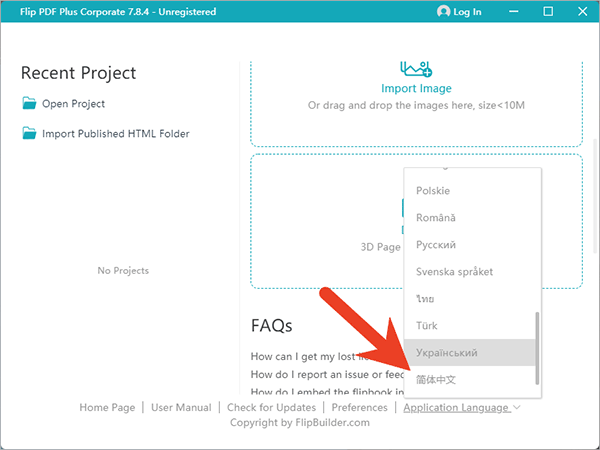
Task: Open the User Manual link
Action: pyautogui.click(x=181, y=408)
